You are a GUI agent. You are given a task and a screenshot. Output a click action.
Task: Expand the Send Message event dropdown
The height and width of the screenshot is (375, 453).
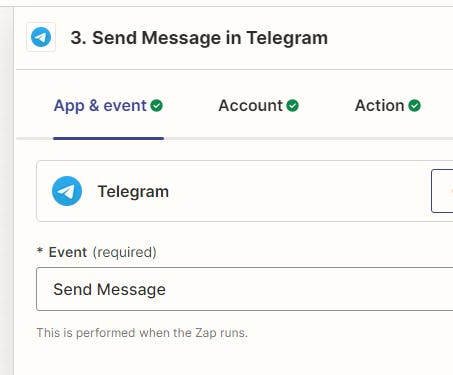click(x=244, y=289)
